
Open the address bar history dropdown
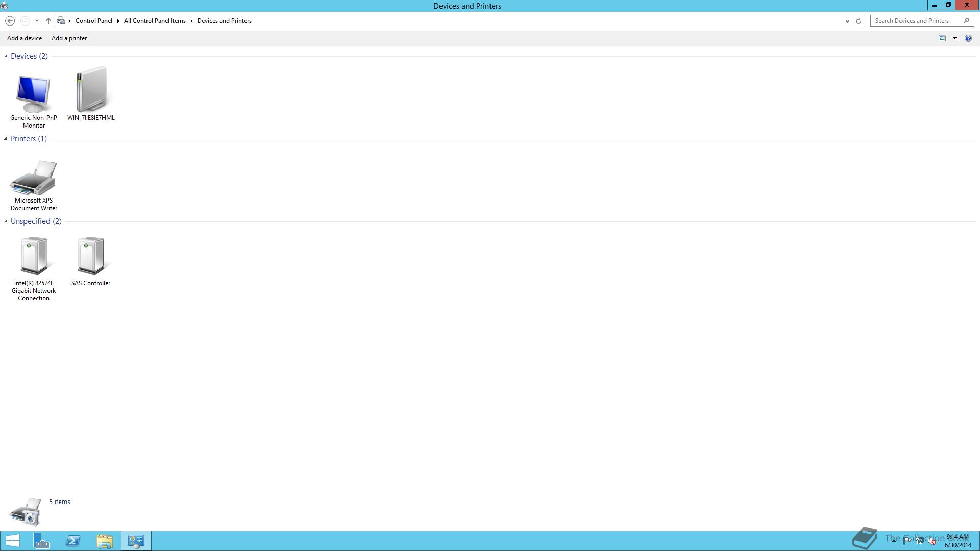pos(847,21)
